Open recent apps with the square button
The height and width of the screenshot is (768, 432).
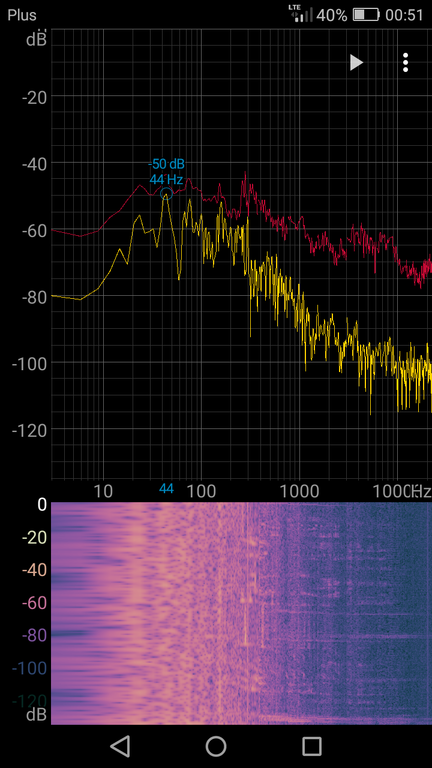(312, 746)
